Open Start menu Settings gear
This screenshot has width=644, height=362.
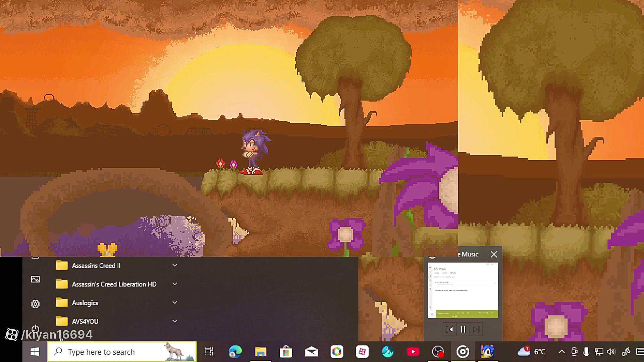coord(35,304)
